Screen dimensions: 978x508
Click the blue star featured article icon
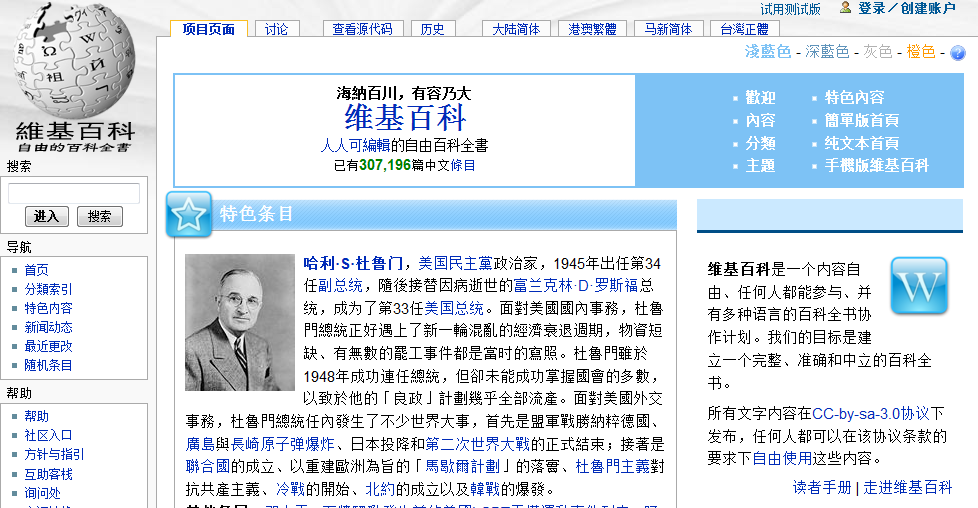point(188,214)
